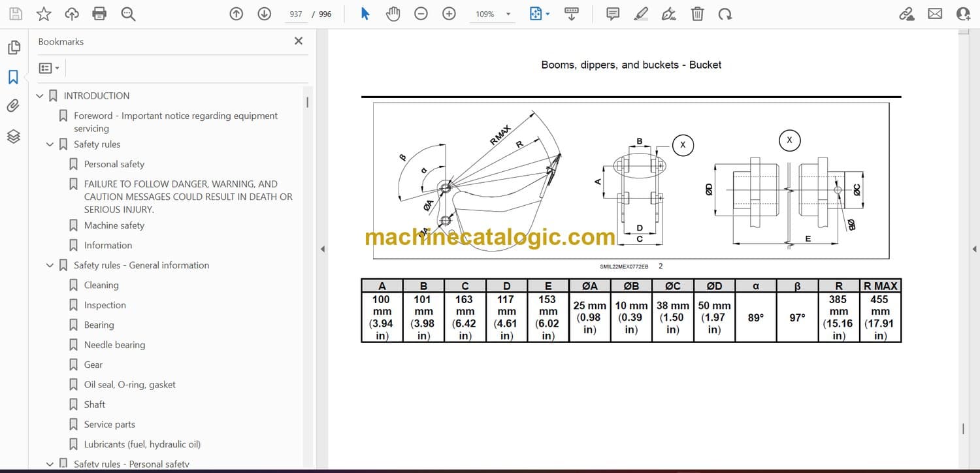The image size is (980, 473).
Task: Open the find text magnifier tool
Action: point(128,14)
